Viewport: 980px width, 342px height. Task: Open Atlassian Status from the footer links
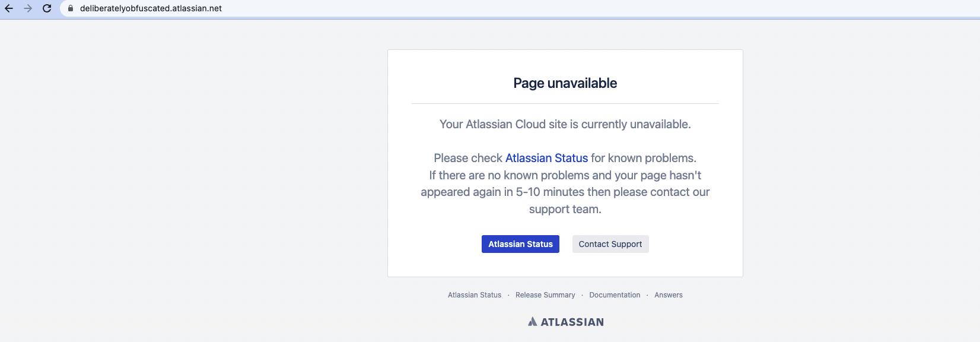474,295
